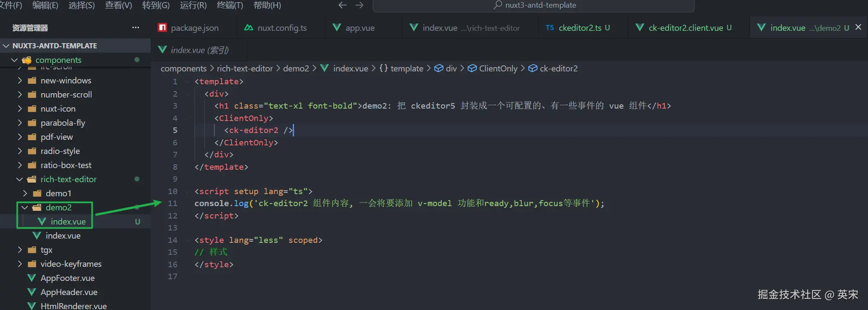Switch to the package.json tab
This screenshot has height=310, width=868.
click(x=195, y=28)
